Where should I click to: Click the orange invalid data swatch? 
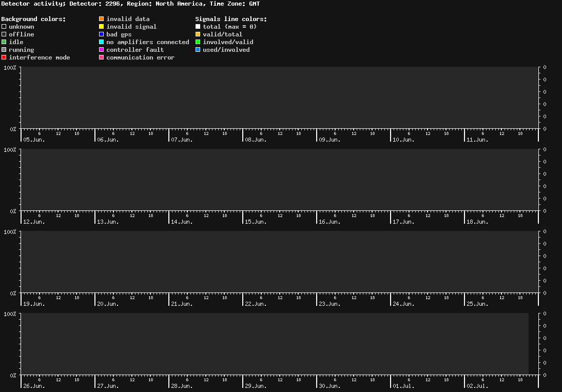(x=102, y=19)
